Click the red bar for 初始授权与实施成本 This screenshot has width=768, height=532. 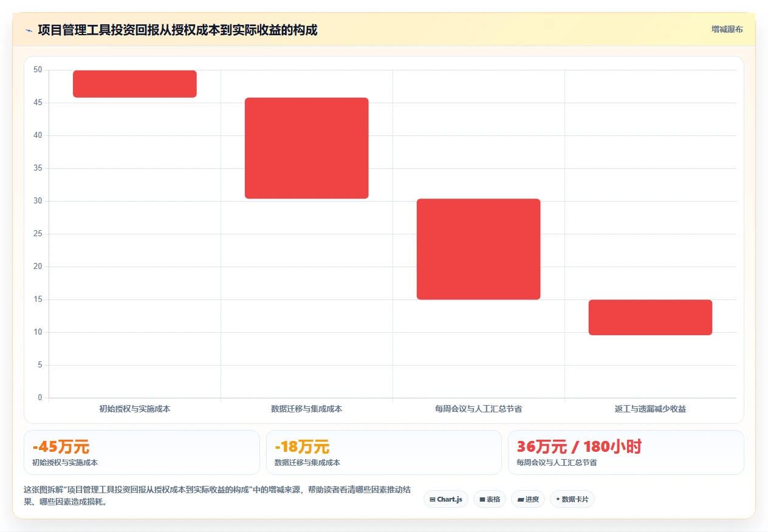coord(135,84)
